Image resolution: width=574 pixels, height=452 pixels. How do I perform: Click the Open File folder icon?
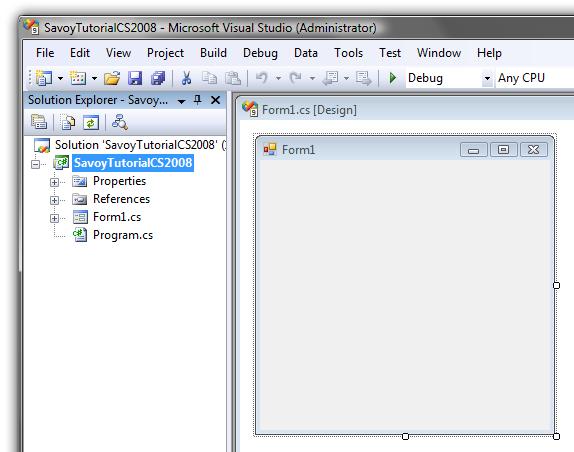(112, 78)
